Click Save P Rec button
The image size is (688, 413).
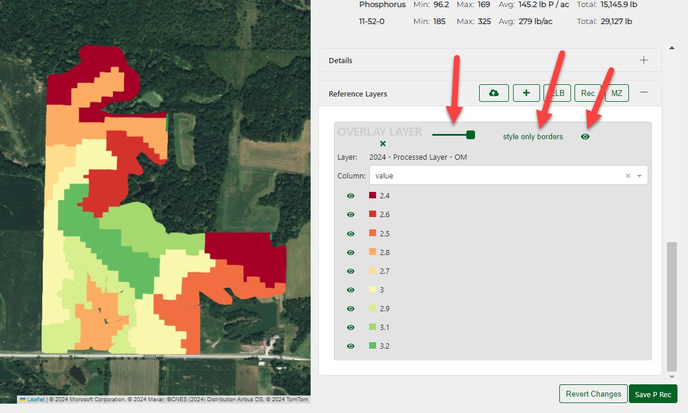click(653, 394)
